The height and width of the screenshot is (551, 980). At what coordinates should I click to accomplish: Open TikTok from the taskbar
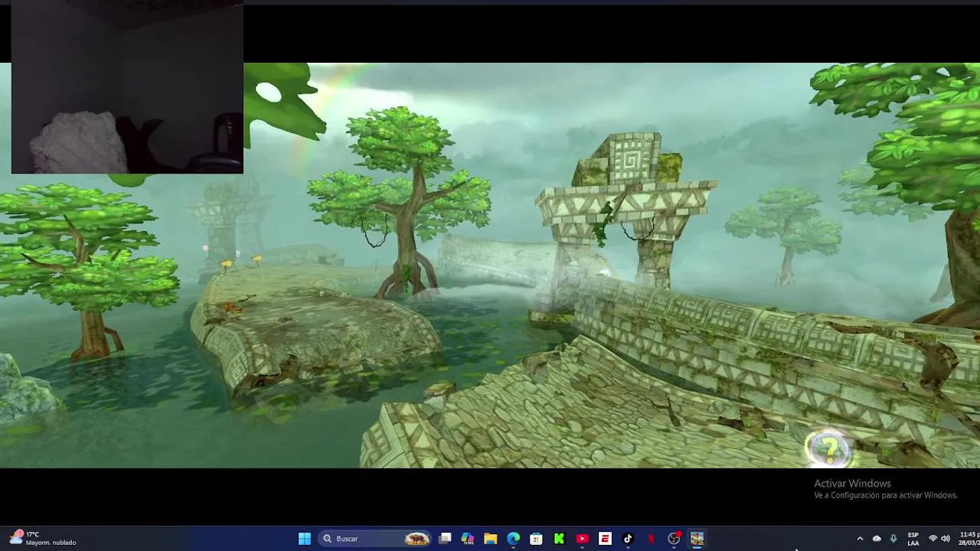point(629,539)
